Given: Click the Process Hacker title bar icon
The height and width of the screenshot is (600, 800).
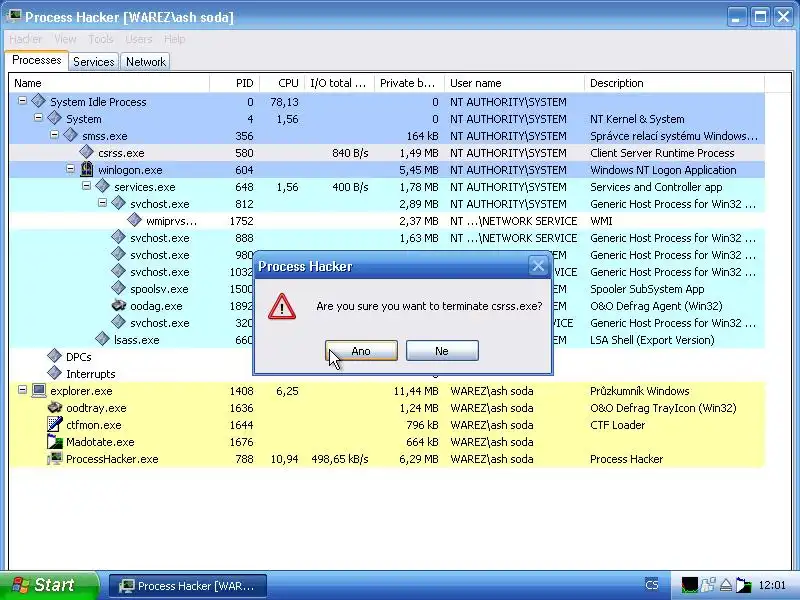Looking at the screenshot, I should tap(13, 16).
